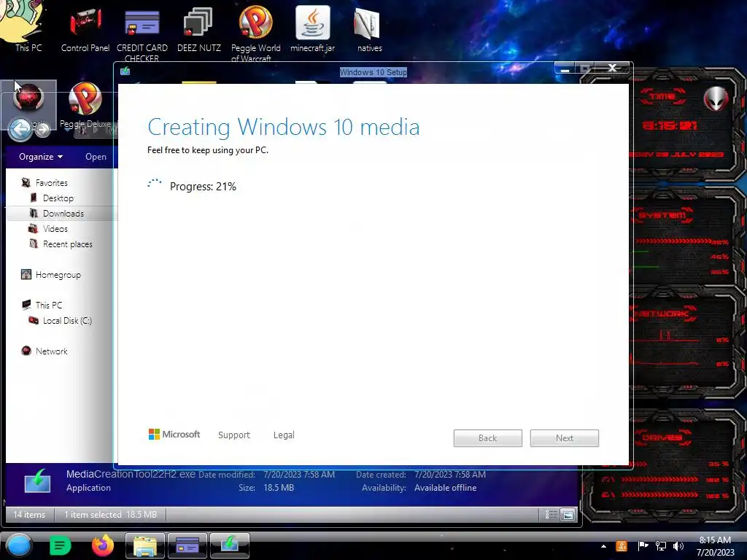Close the Windows 10 Setup window
747x560 pixels.
[613, 68]
